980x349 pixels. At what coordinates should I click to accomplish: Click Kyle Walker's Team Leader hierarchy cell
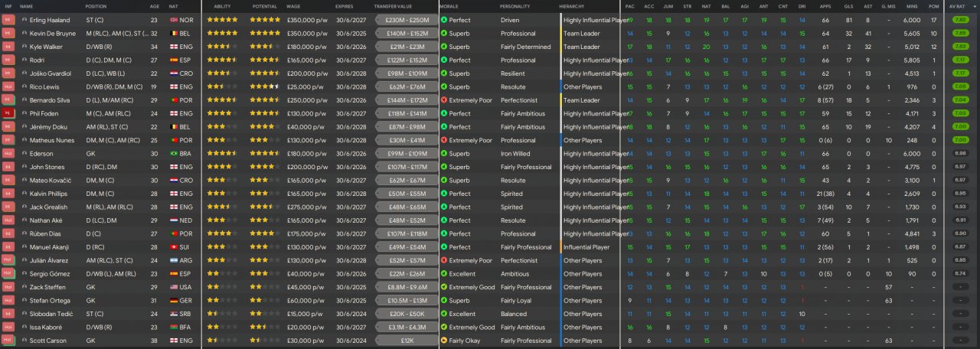point(580,47)
